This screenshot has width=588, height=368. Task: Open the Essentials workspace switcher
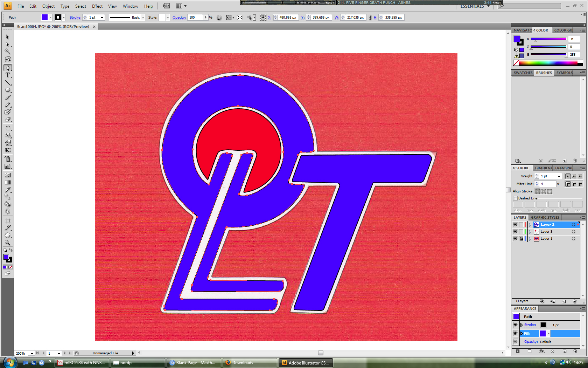pyautogui.click(x=475, y=6)
